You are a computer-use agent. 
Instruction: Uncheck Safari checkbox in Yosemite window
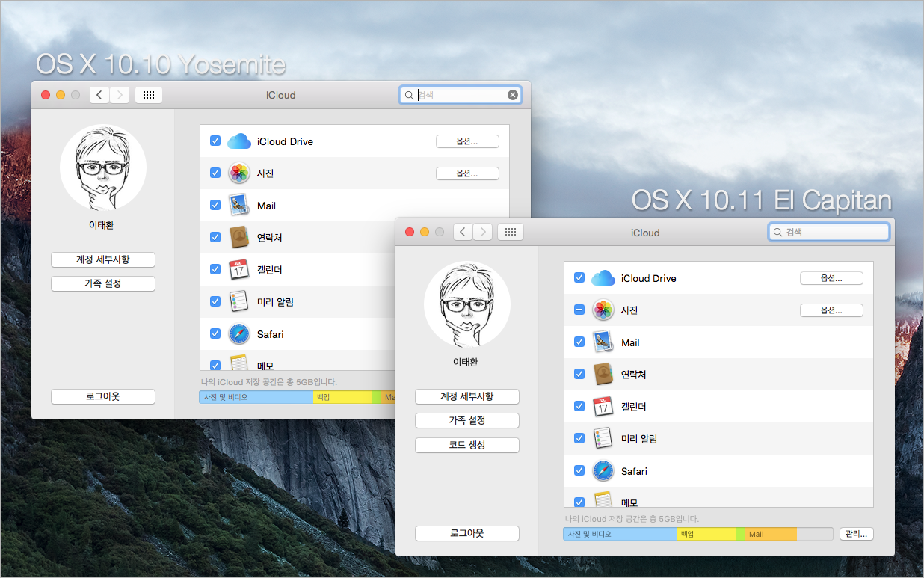click(215, 333)
